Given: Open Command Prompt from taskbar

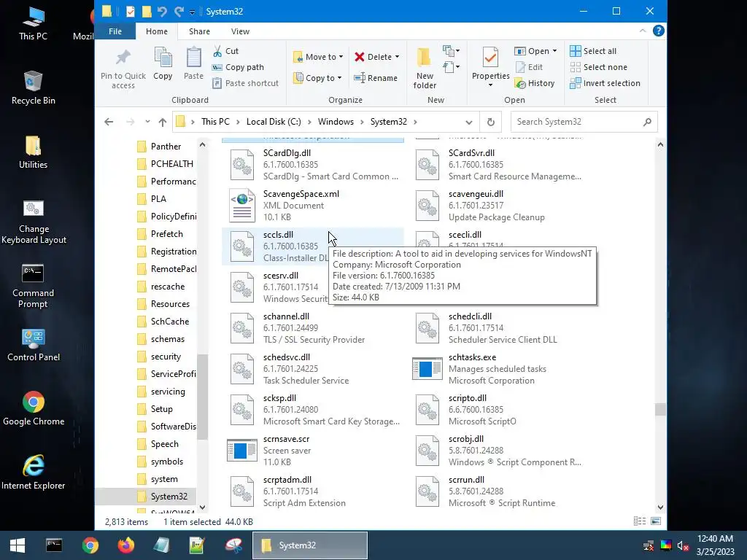Looking at the screenshot, I should [x=54, y=545].
